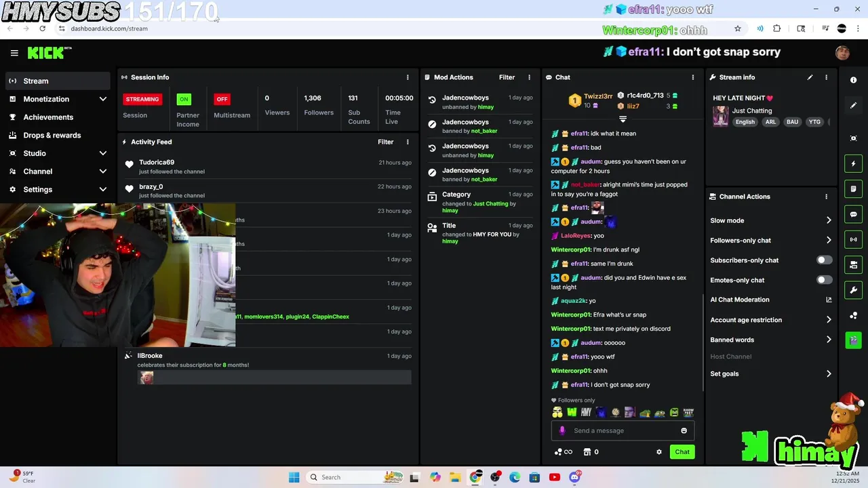Expand the Monetization sidebar section

pos(103,99)
